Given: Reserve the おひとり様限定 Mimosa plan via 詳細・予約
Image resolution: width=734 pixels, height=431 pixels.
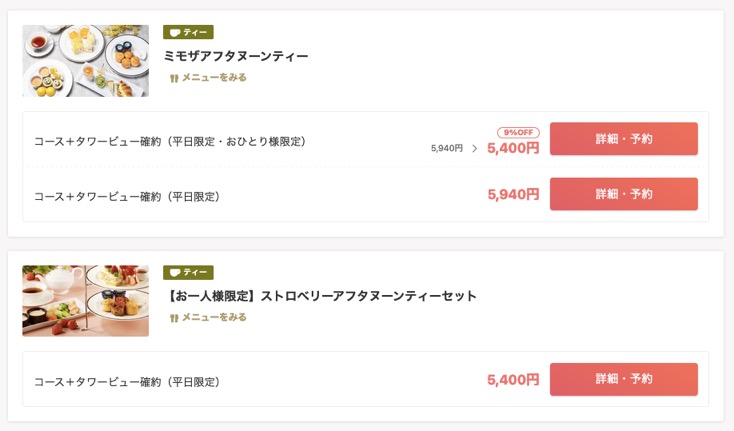Looking at the screenshot, I should point(623,139).
